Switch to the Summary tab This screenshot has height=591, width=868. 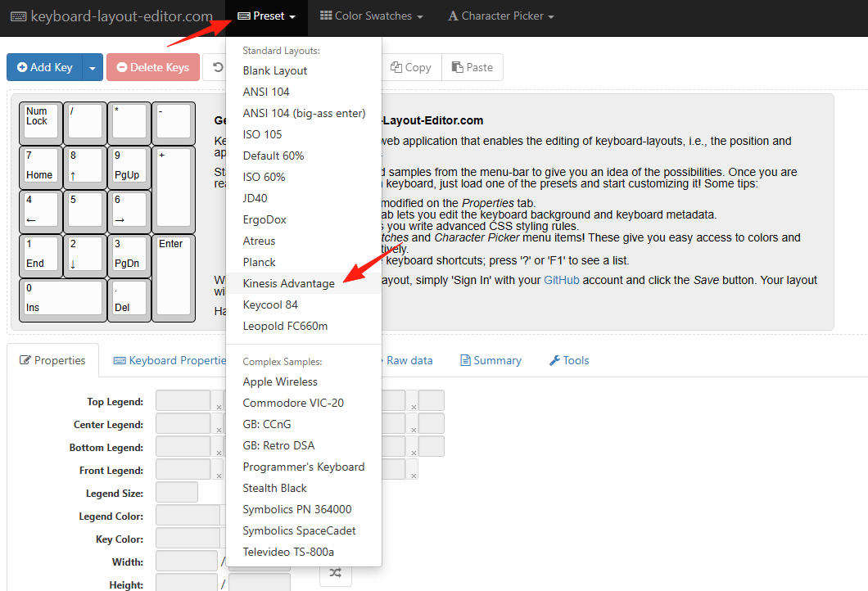491,360
